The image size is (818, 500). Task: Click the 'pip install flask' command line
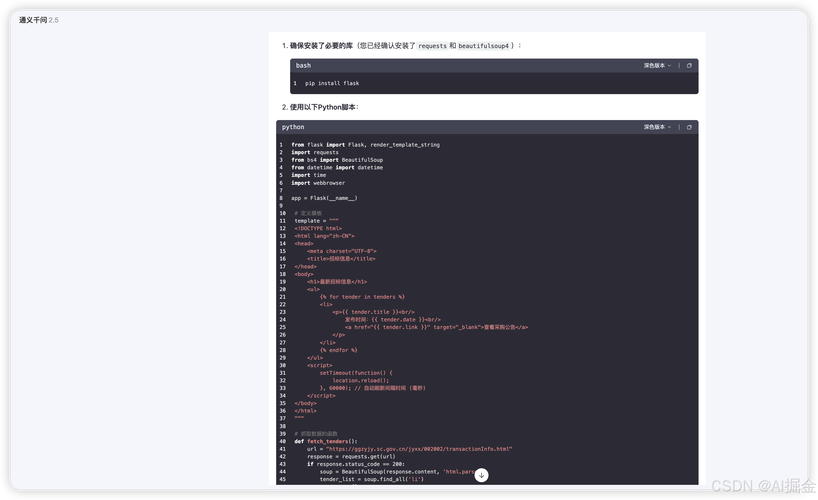[332, 84]
